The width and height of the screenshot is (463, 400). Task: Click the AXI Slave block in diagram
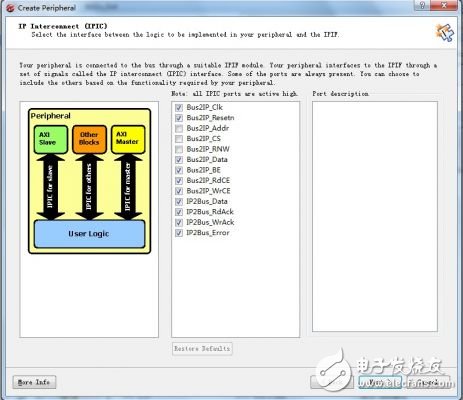coord(51,139)
